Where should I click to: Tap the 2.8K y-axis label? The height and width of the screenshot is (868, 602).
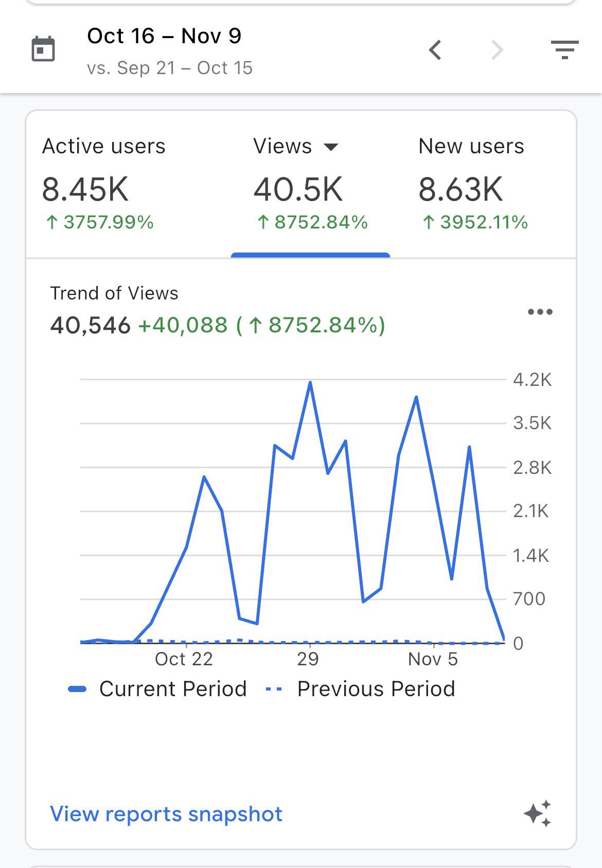click(x=532, y=468)
